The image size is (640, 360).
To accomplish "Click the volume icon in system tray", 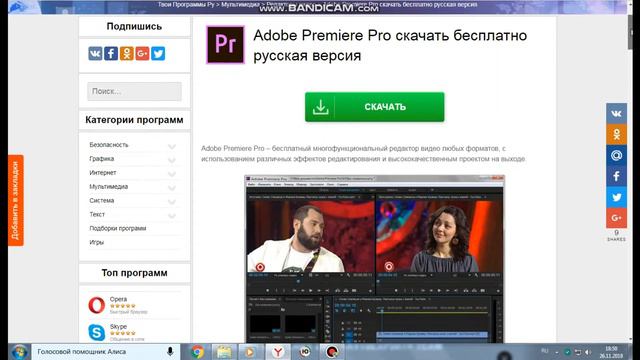I will click(x=588, y=352).
